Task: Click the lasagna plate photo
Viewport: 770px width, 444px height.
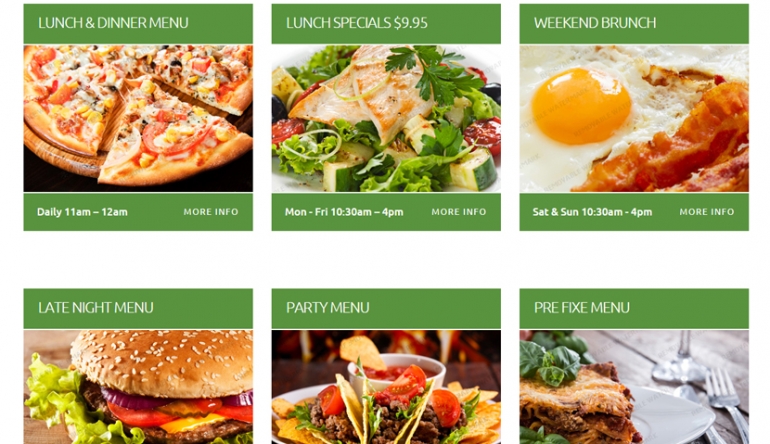Action: click(x=634, y=387)
